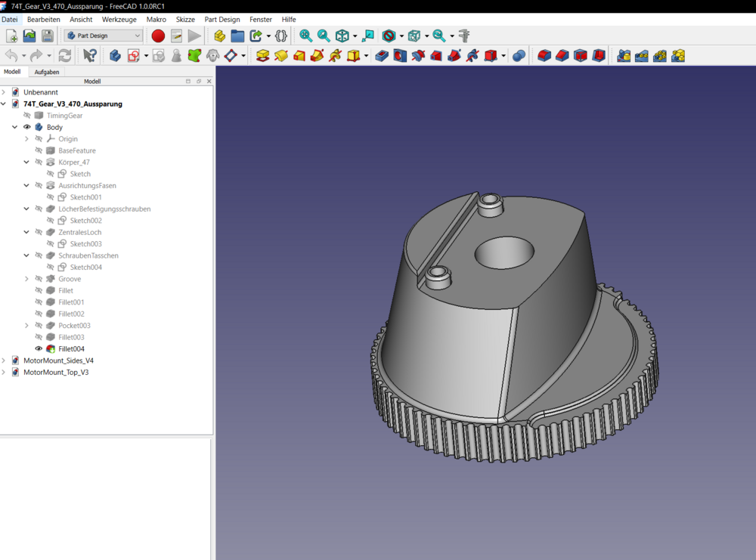Open the Werkzeuge menu
The width and height of the screenshot is (756, 560).
pos(119,19)
